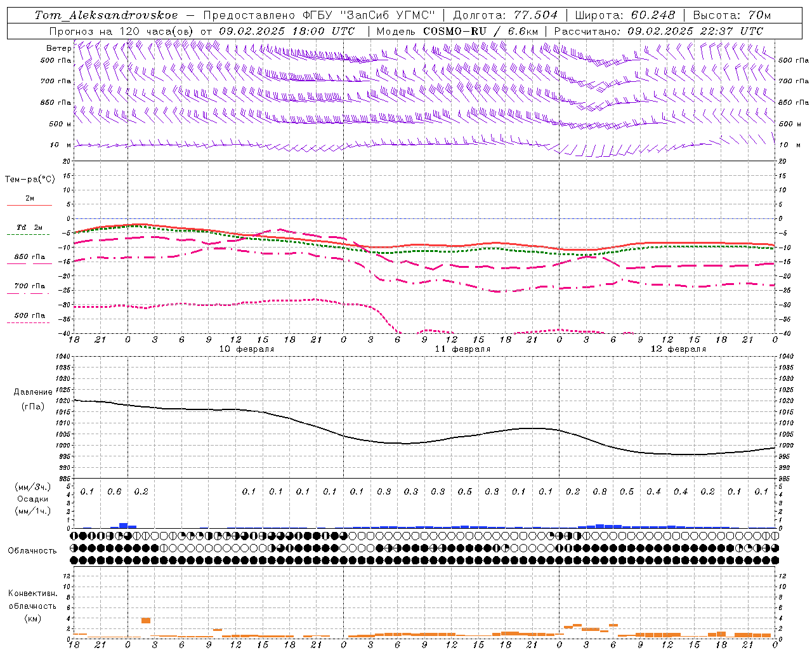
Task: Click the 0.8 three-hour precipitation value
Action: pos(599,491)
